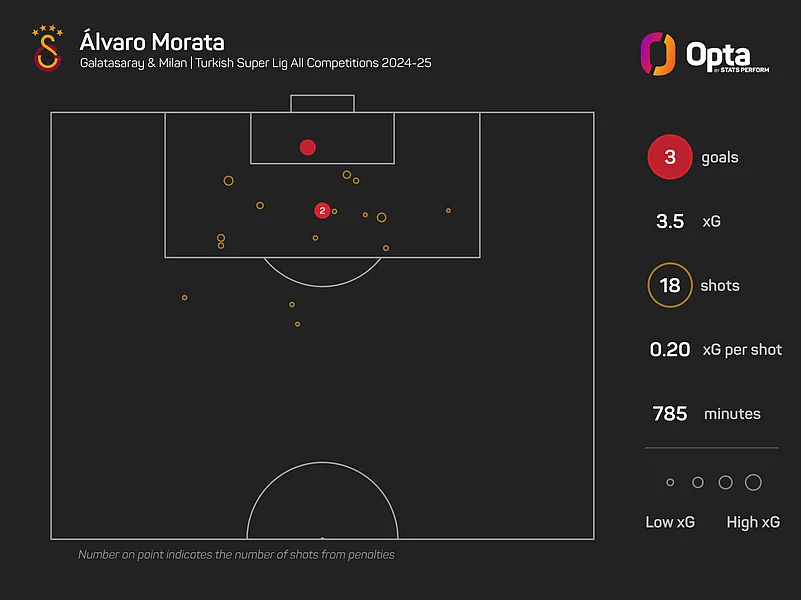801x600 pixels.
Task: Click the yellow ring showing 18 shots
Action: click(670, 286)
